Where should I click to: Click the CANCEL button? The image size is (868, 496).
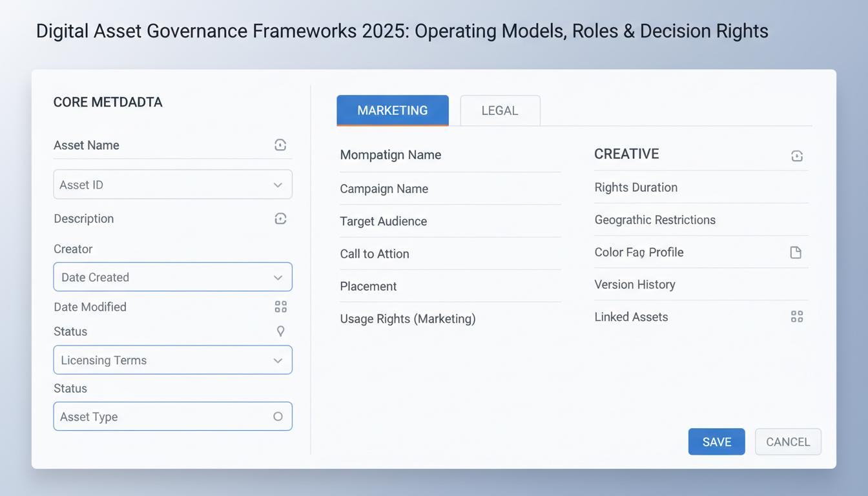click(788, 441)
